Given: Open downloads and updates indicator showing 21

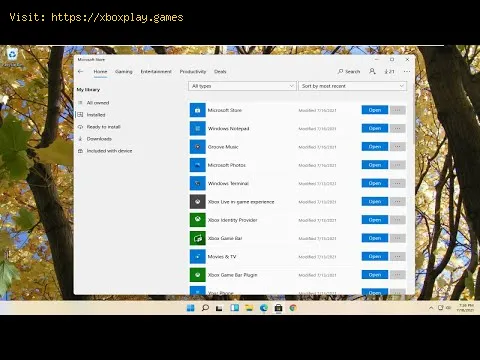Looking at the screenshot, I should (389, 71).
